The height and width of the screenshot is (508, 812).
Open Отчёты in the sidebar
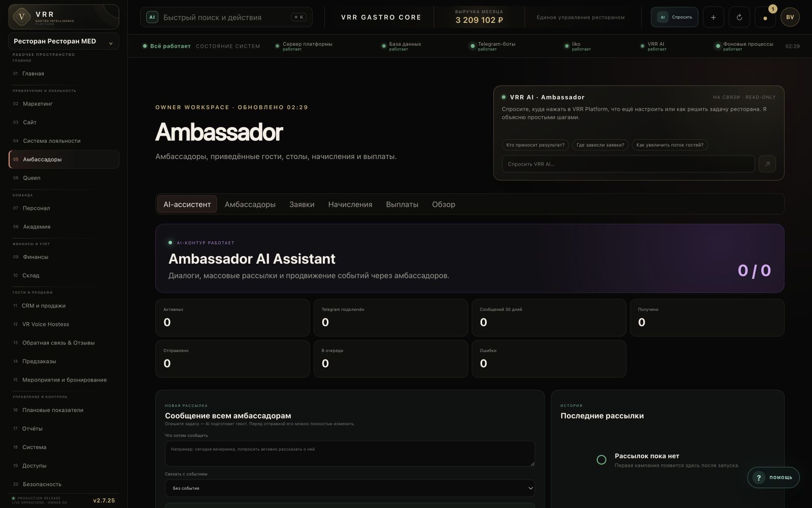click(x=64, y=429)
